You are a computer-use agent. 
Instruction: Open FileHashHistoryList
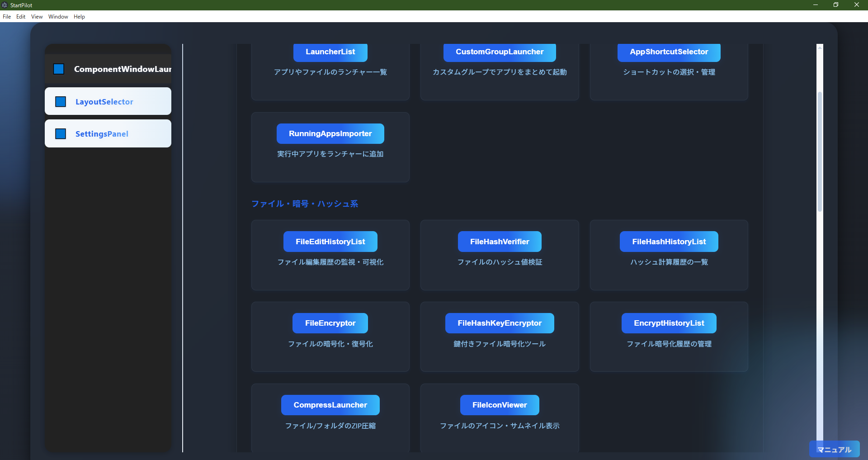tap(669, 241)
